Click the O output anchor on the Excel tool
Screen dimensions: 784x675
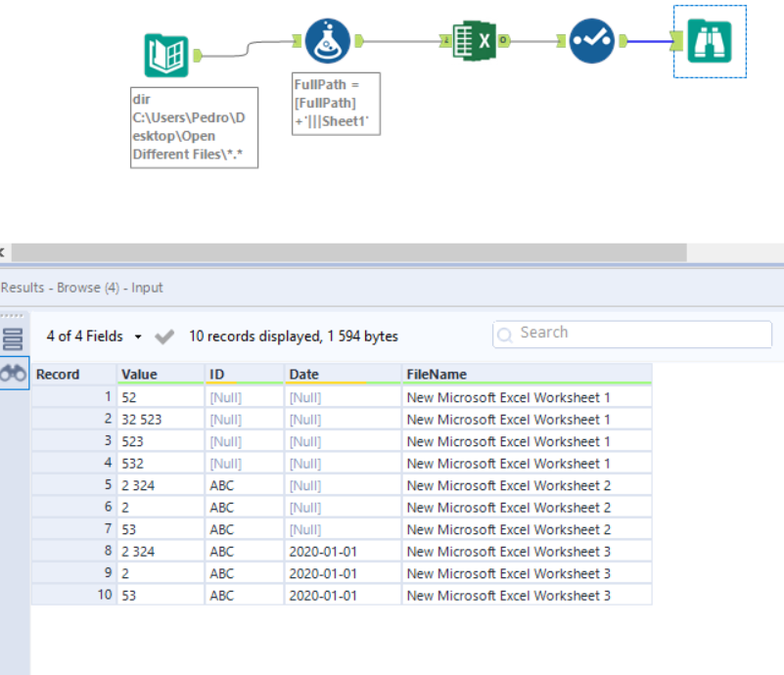[502, 40]
